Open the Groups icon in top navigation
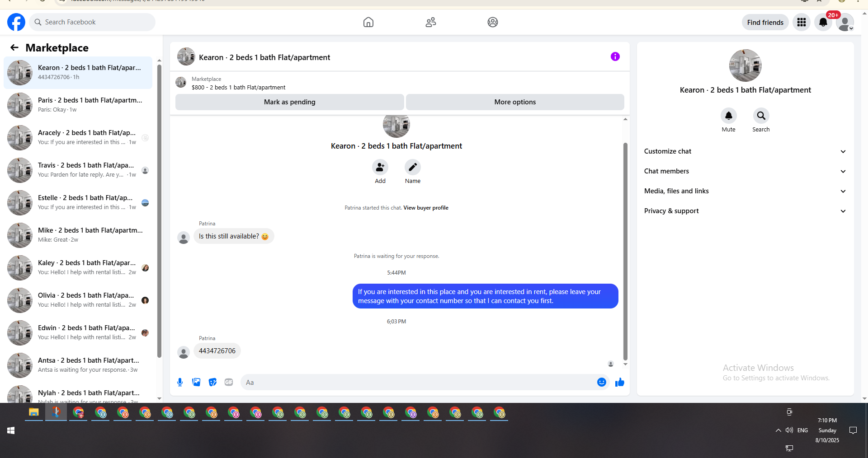Screen dimensions: 868x458 pyautogui.click(x=493, y=22)
